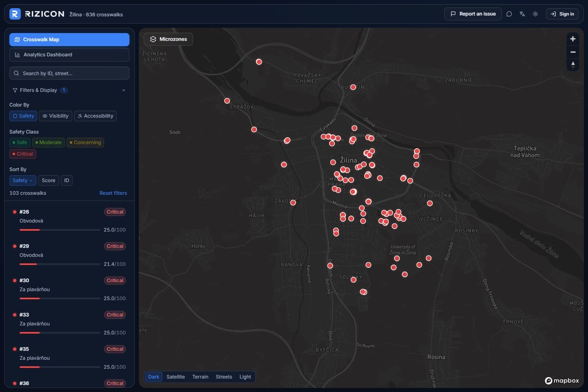Click crosswalk marker near Strážov label
This screenshot has height=392, width=588.
point(227,101)
